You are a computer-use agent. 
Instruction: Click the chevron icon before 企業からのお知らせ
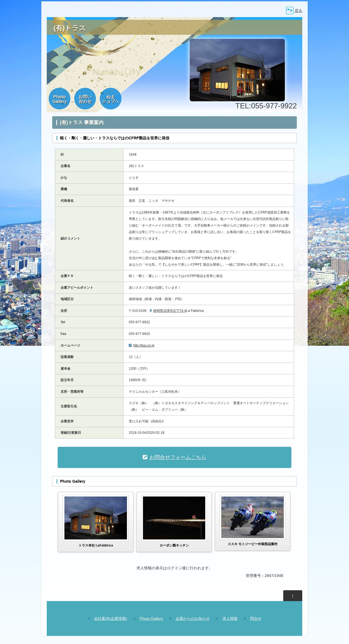click(170, 618)
